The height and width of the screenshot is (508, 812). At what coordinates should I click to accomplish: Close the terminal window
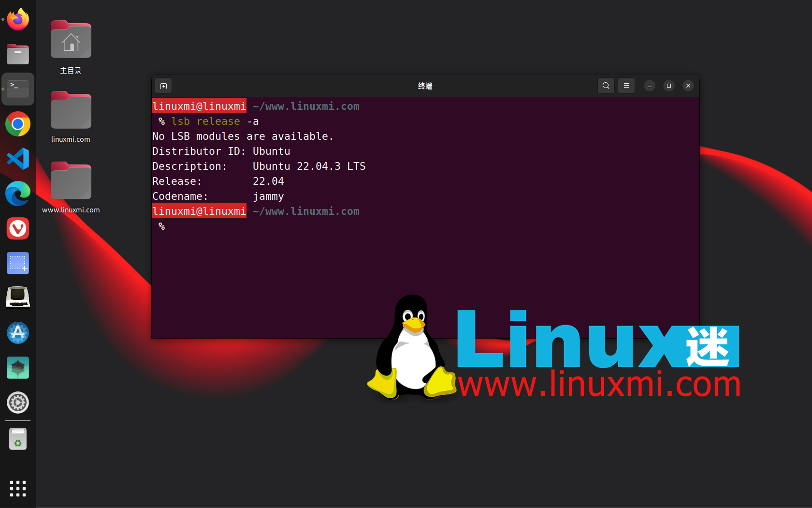point(688,86)
